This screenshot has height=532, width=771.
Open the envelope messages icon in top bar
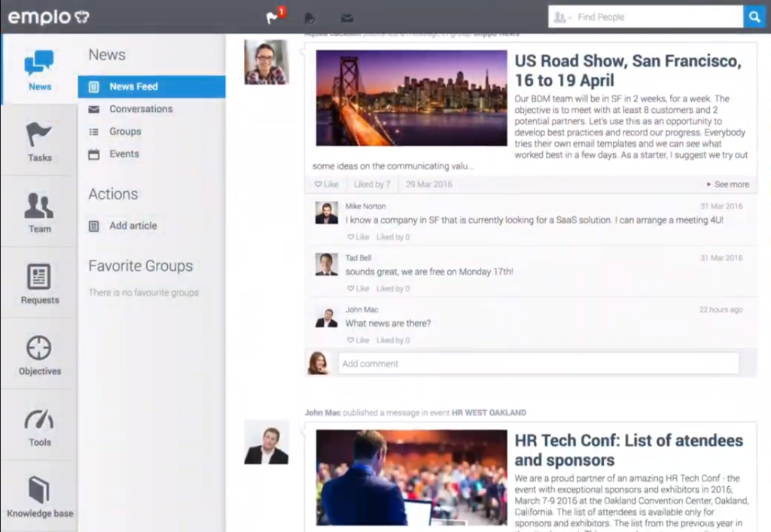[347, 18]
